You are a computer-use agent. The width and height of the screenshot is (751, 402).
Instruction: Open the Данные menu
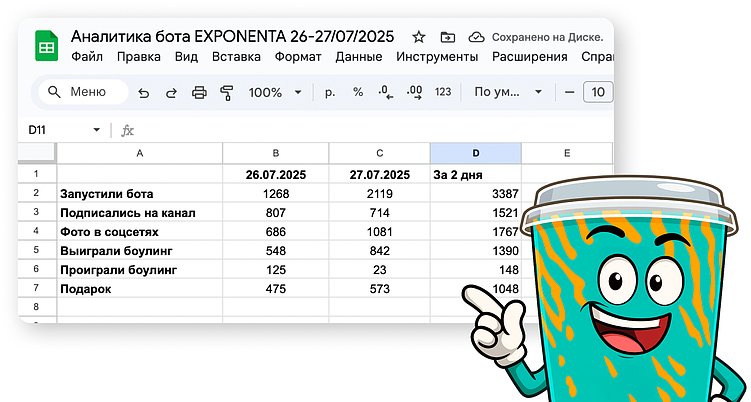point(359,57)
